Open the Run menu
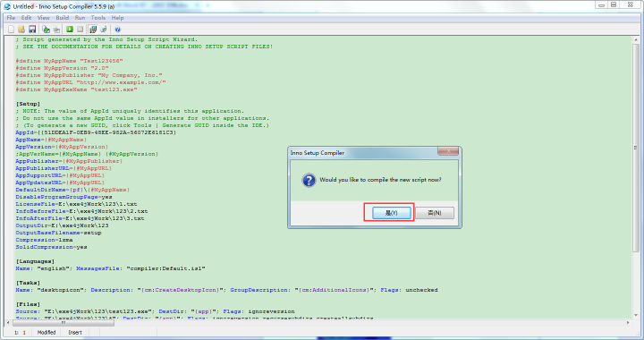Image resolution: width=644 pixels, height=340 pixels. coord(80,18)
